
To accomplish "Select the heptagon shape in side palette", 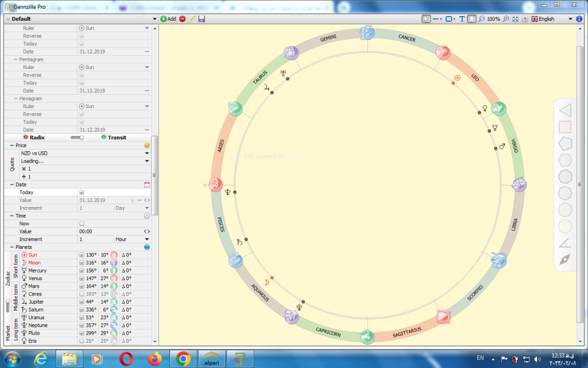I will click(x=565, y=177).
